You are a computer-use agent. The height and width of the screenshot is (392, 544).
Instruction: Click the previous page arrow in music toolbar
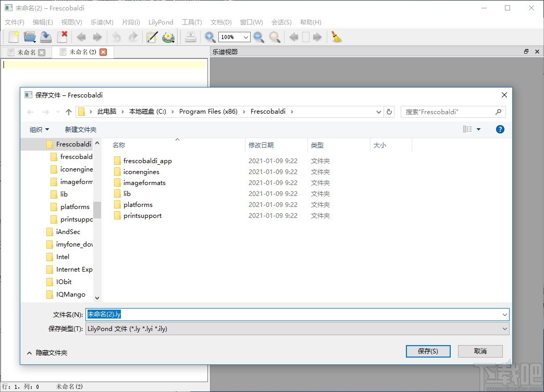click(x=293, y=37)
